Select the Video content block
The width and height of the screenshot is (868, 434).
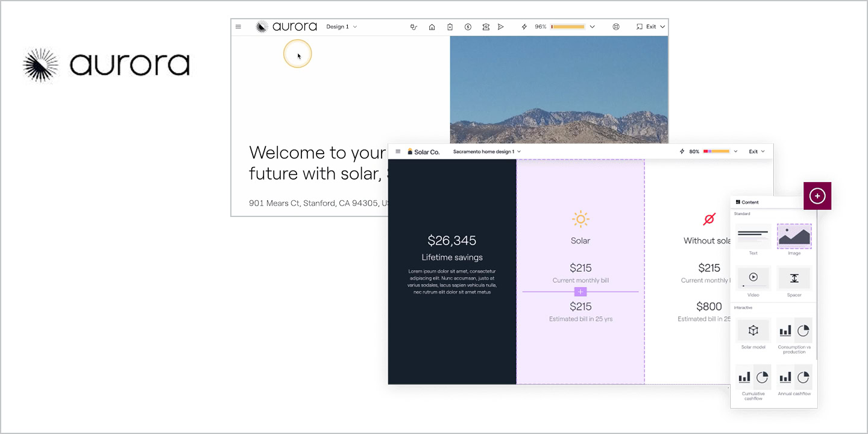[x=753, y=278]
